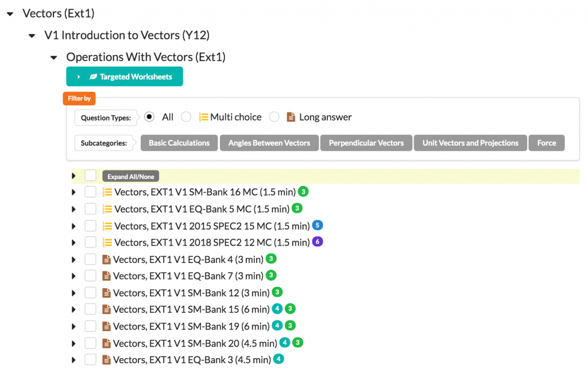Open the Targeted Worksheets button

click(x=125, y=77)
